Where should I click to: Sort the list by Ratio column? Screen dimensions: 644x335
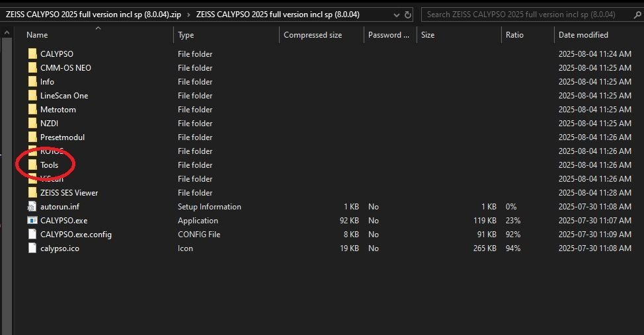514,35
